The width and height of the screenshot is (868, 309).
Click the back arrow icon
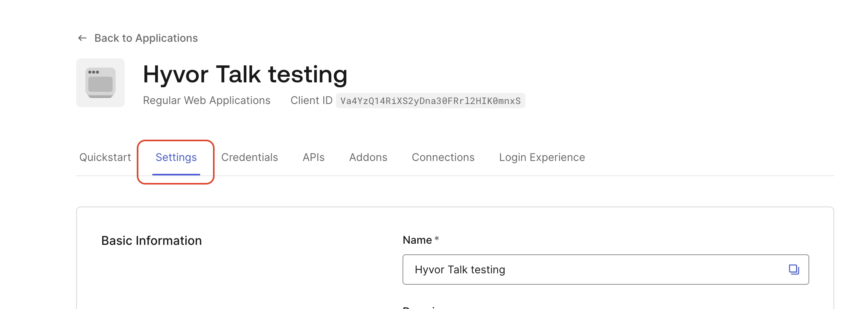point(82,38)
